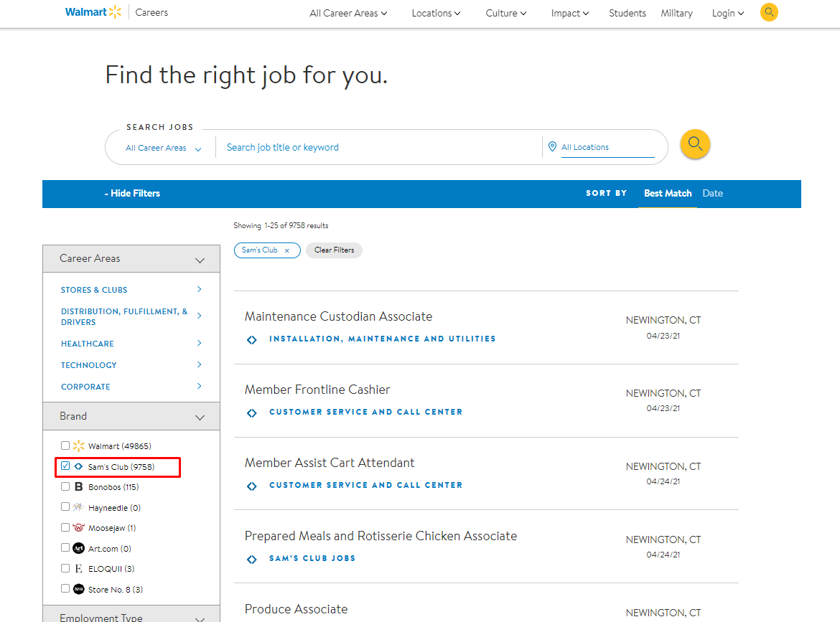The image size is (840, 622).
Task: Click the large yellow search jobs button
Action: click(695, 144)
